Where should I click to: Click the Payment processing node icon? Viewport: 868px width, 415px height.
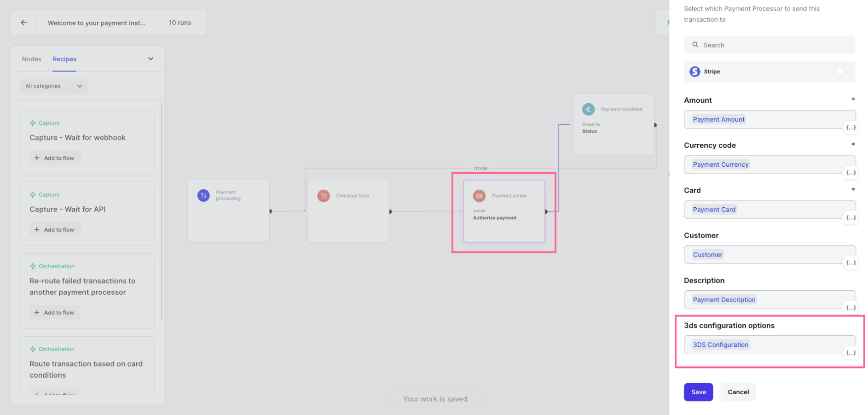pyautogui.click(x=203, y=196)
